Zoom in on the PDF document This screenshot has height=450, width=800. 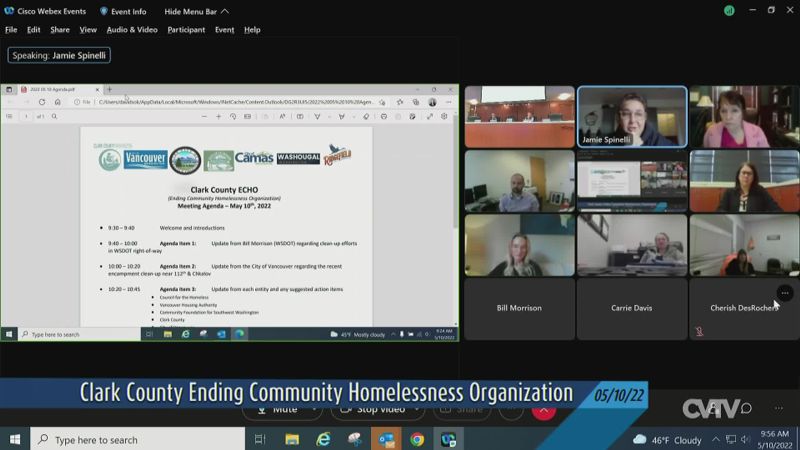(218, 117)
